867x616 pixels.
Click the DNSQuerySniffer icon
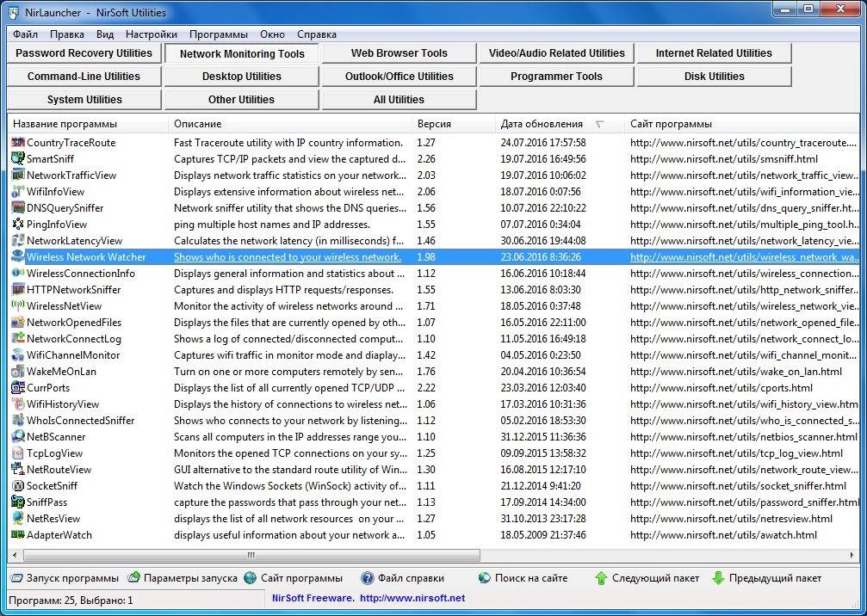18,207
